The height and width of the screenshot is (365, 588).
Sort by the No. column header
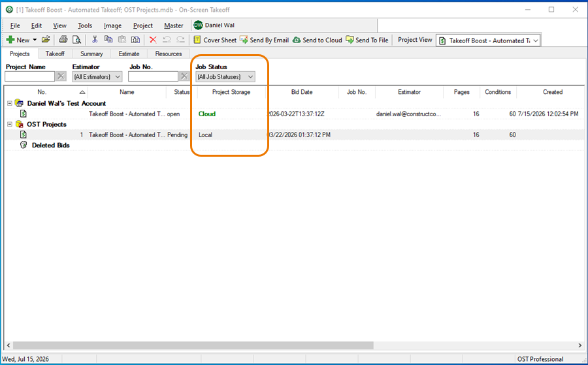[x=42, y=92]
